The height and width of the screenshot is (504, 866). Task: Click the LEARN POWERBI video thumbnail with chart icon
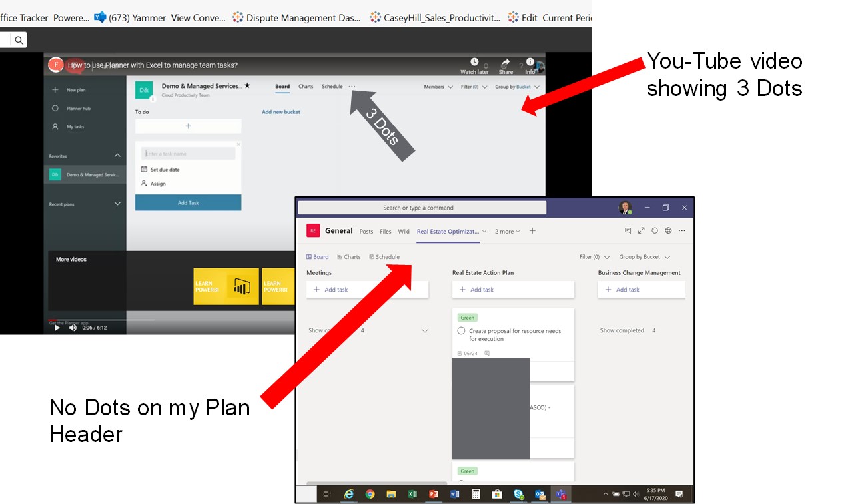pos(226,286)
